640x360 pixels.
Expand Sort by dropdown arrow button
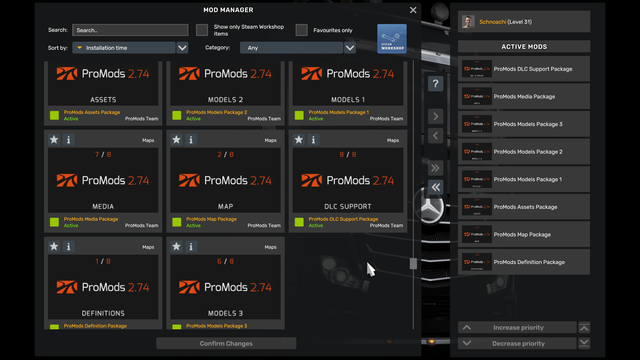click(x=182, y=48)
